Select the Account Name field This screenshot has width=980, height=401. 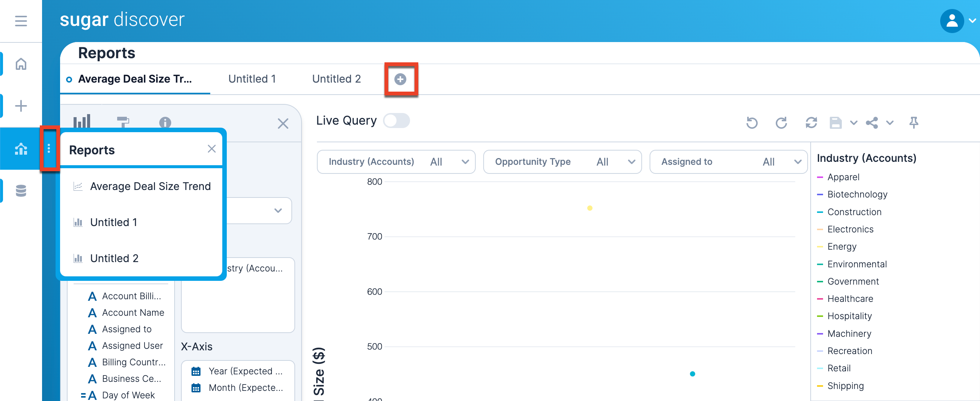133,313
